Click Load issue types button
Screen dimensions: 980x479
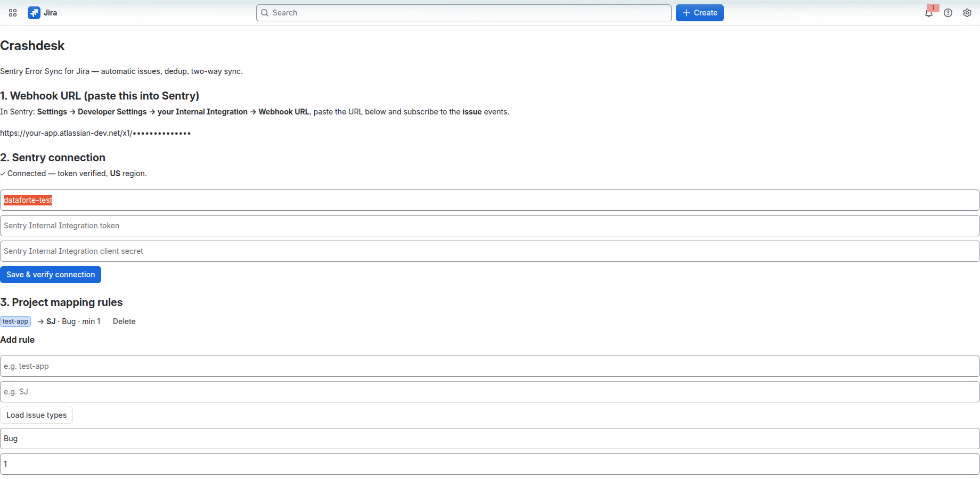click(37, 415)
